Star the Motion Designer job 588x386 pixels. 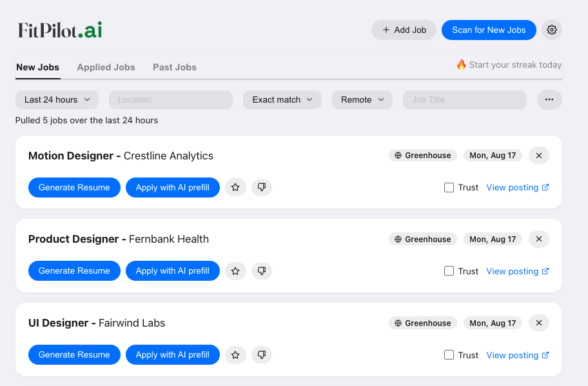235,187
